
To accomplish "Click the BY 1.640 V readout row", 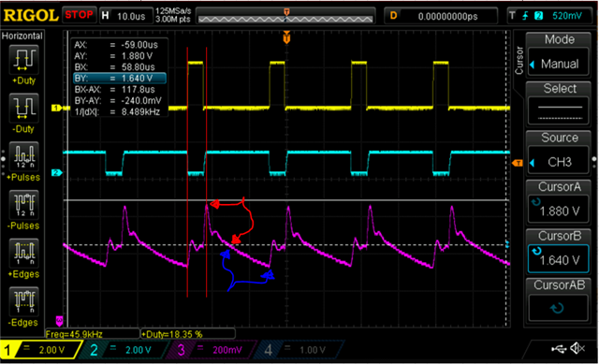I will [x=120, y=79].
